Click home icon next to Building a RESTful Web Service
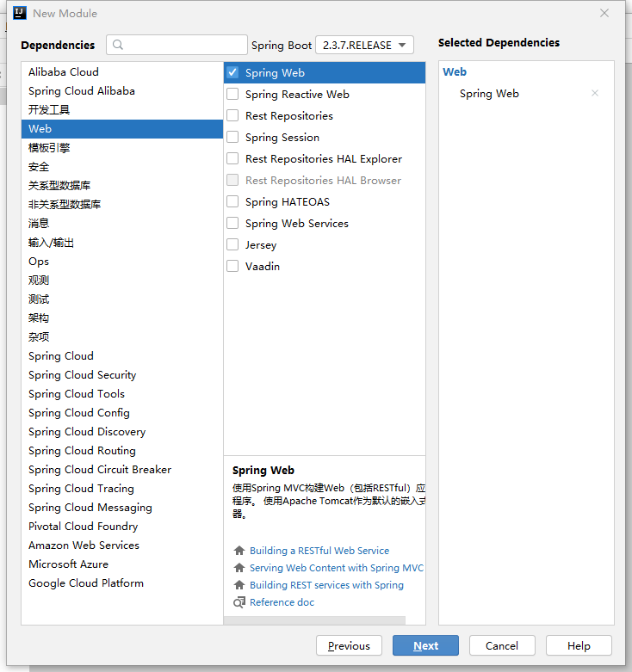This screenshot has width=632, height=672. (x=239, y=551)
